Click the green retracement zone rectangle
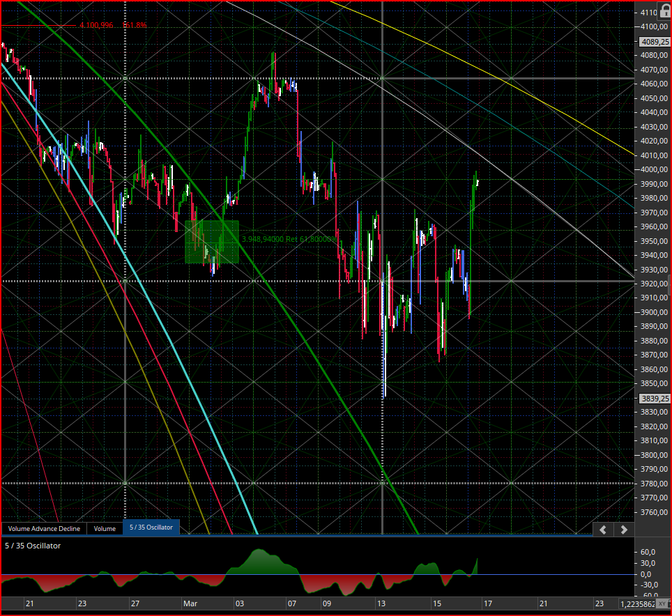The height and width of the screenshot is (616, 672). [212, 242]
